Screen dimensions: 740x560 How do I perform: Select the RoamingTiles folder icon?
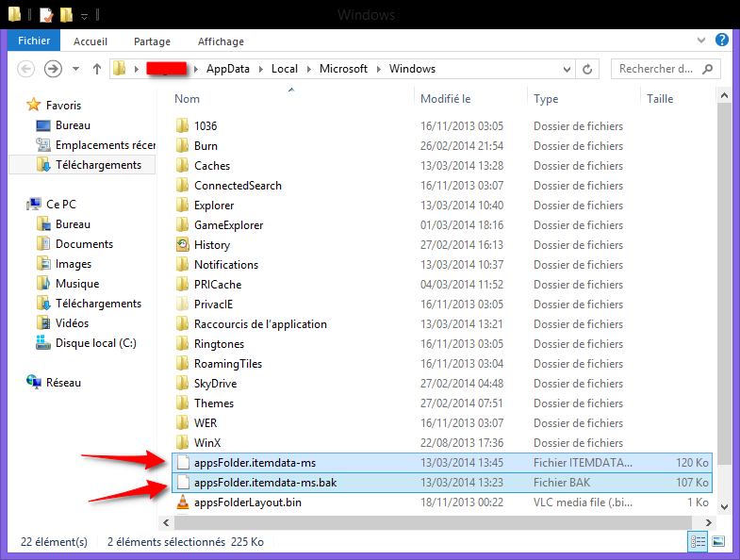[182, 364]
